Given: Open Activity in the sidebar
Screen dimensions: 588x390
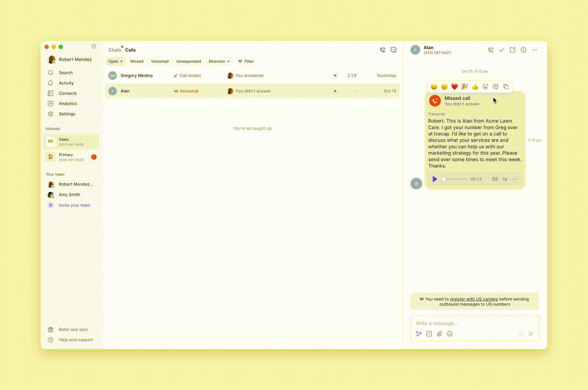Looking at the screenshot, I should (x=71, y=83).
